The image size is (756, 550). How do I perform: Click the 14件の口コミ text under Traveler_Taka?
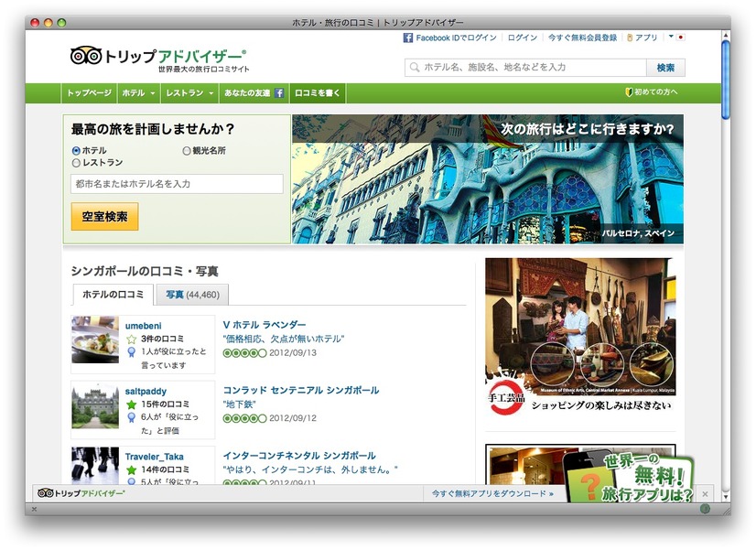(165, 469)
